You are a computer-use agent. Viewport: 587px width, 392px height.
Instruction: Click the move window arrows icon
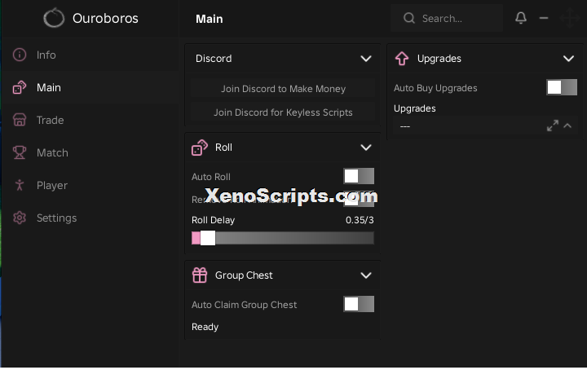pos(570,18)
